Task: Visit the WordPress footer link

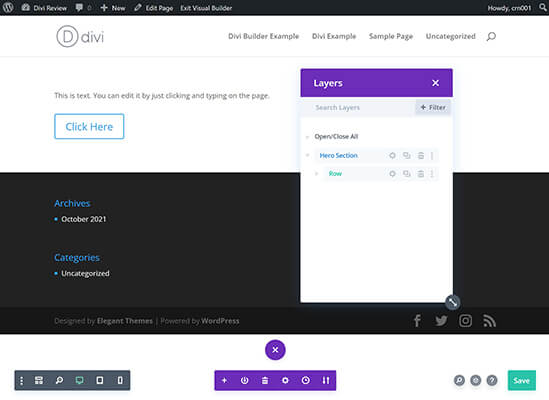Action: 220,321
